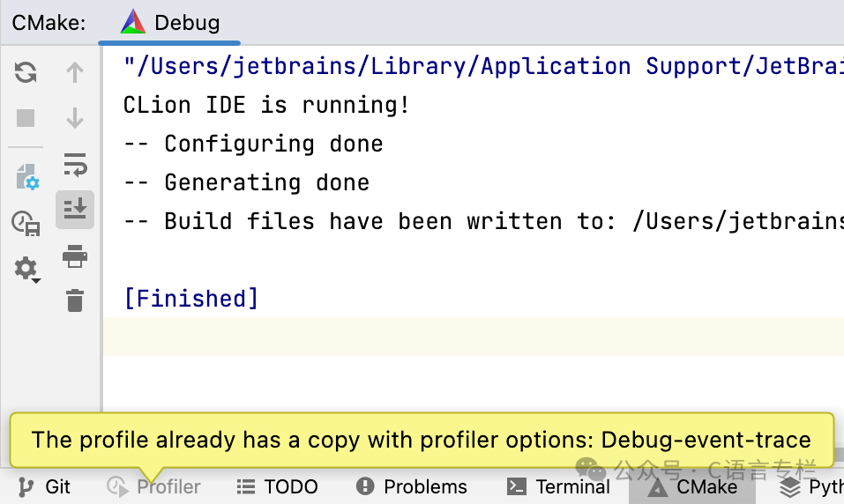
Task: Click the '-- Configuring done' line
Action: coord(253,145)
